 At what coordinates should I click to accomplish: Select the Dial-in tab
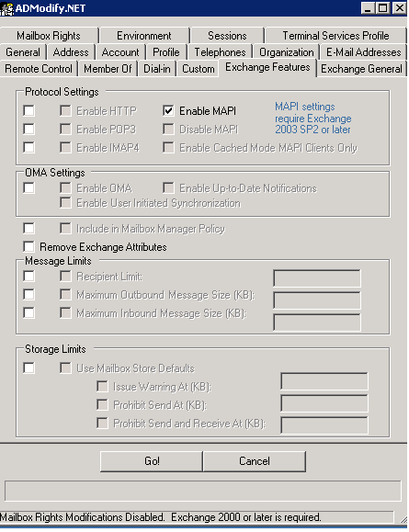pos(157,69)
